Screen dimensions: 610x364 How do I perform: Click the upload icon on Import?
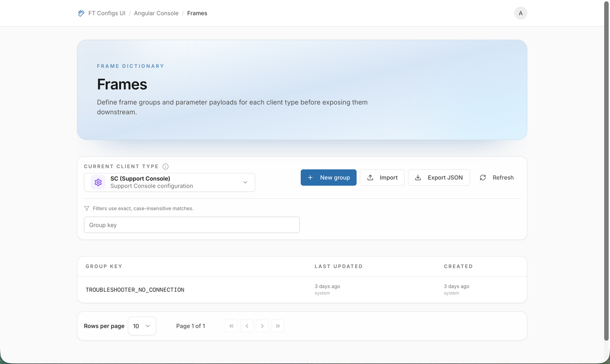370,178
